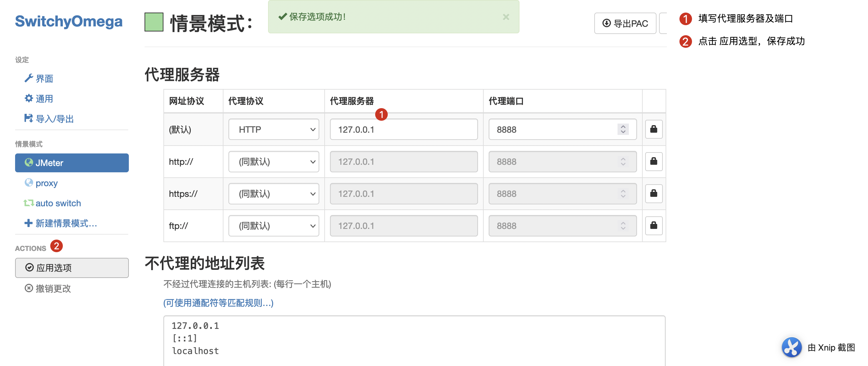Open 导入/导出 import-export page
The height and width of the screenshot is (366, 868).
click(54, 119)
